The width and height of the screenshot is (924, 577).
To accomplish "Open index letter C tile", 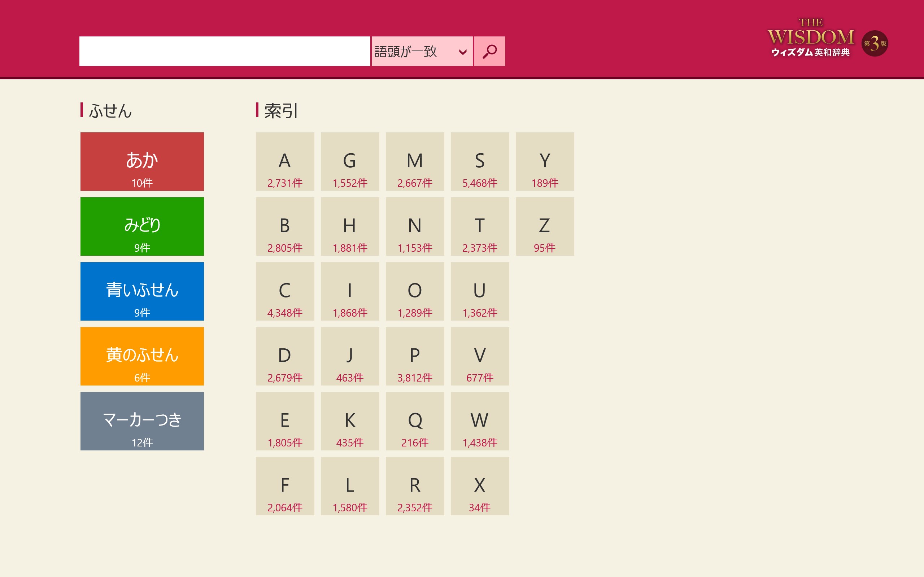I will coord(285,291).
